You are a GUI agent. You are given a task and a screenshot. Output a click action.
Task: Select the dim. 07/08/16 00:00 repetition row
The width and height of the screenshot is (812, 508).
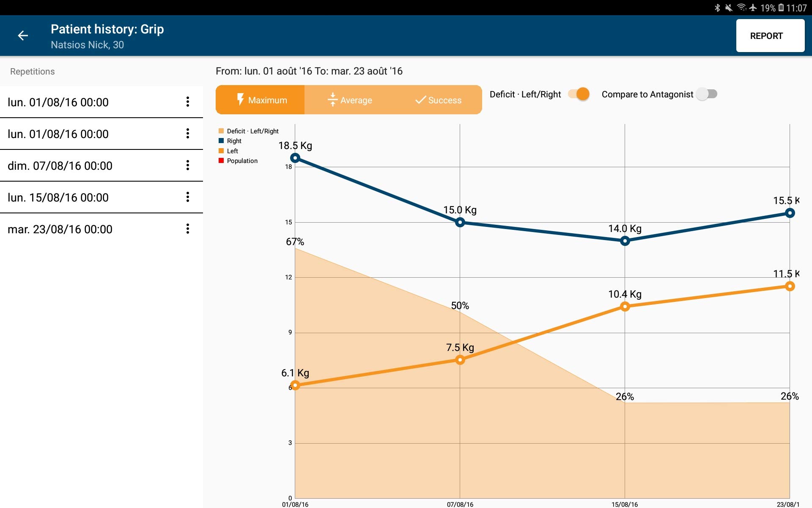85,166
